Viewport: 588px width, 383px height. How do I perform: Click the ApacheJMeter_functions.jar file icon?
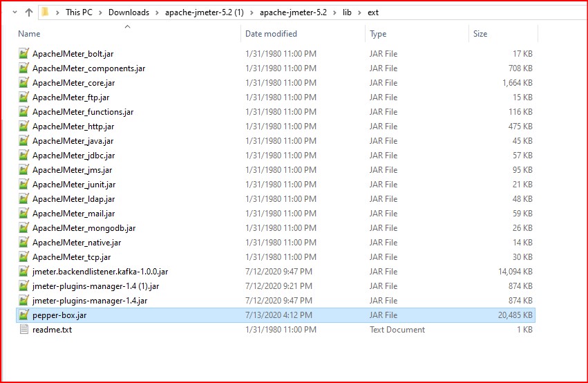[x=23, y=111]
